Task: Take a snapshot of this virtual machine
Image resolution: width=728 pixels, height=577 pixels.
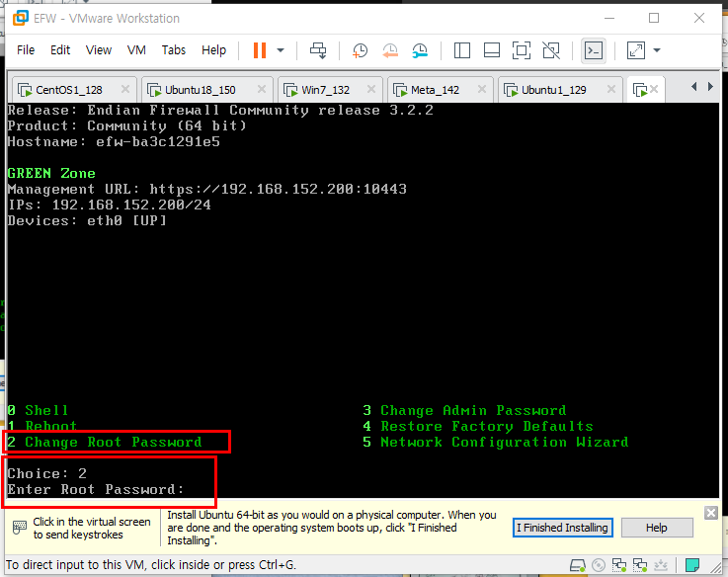Action: pos(360,50)
